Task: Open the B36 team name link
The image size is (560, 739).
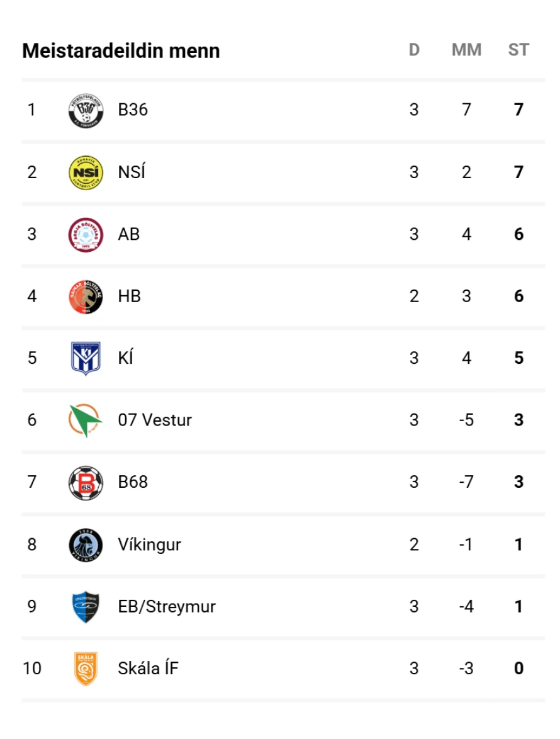Action: [x=133, y=110]
